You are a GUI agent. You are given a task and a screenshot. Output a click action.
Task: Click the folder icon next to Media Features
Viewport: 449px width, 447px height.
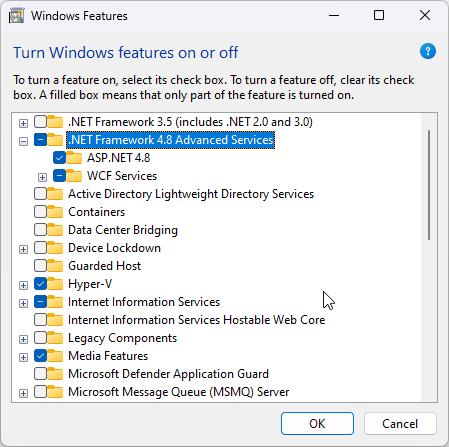tap(55, 356)
